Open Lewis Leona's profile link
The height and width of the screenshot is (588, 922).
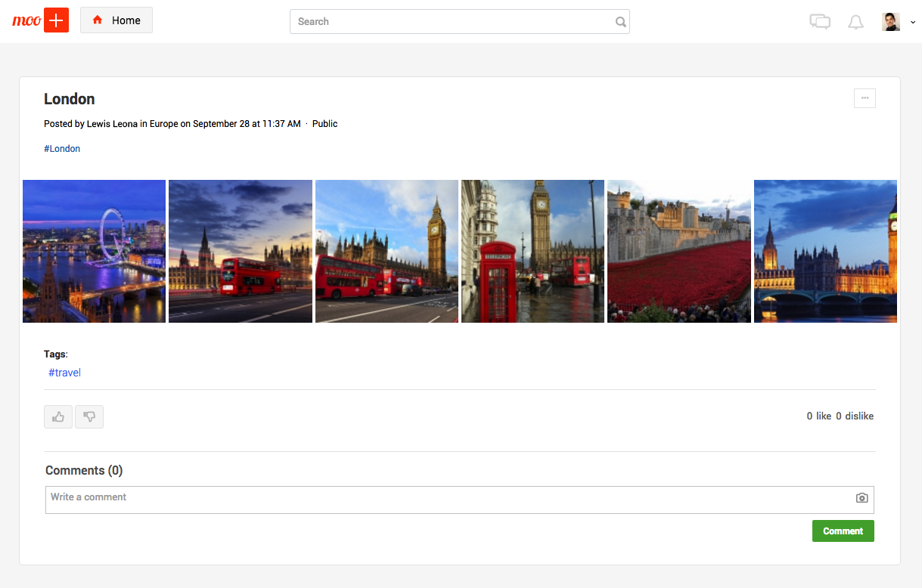112,124
